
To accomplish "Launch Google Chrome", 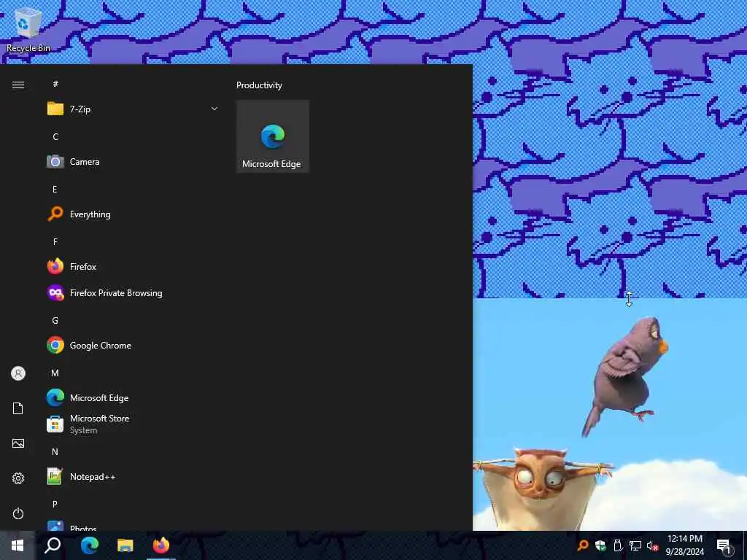I will (x=133, y=345).
